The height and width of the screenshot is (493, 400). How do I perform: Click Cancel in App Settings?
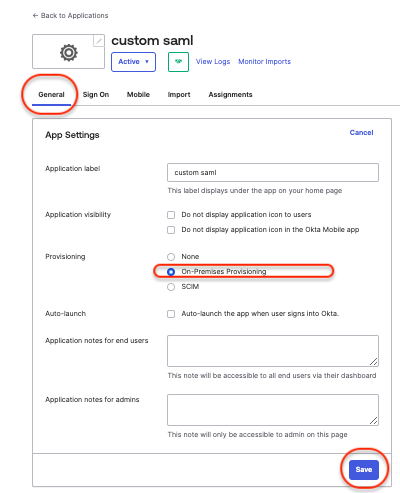[361, 133]
